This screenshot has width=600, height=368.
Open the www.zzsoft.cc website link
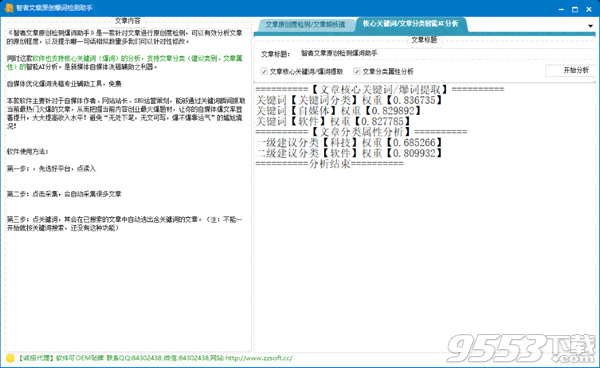tap(259, 358)
